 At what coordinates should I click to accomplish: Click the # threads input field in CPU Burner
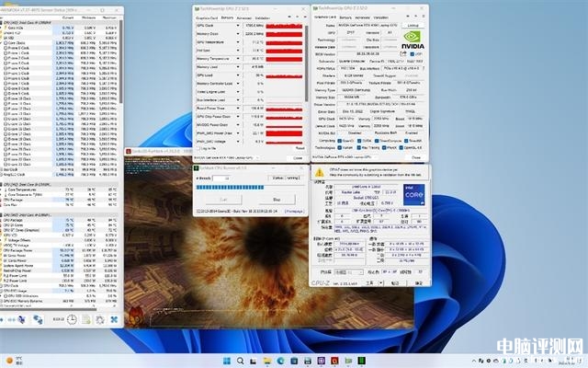click(221, 178)
